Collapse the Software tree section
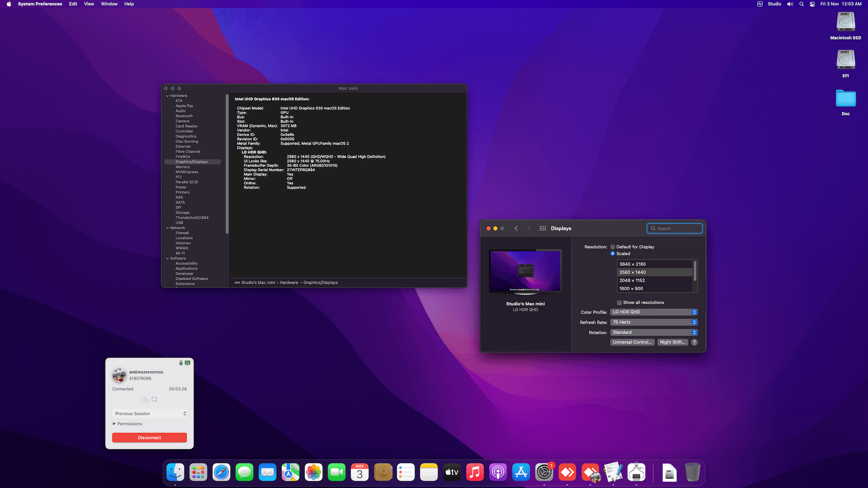Screen dimensions: 868x488 167,258
